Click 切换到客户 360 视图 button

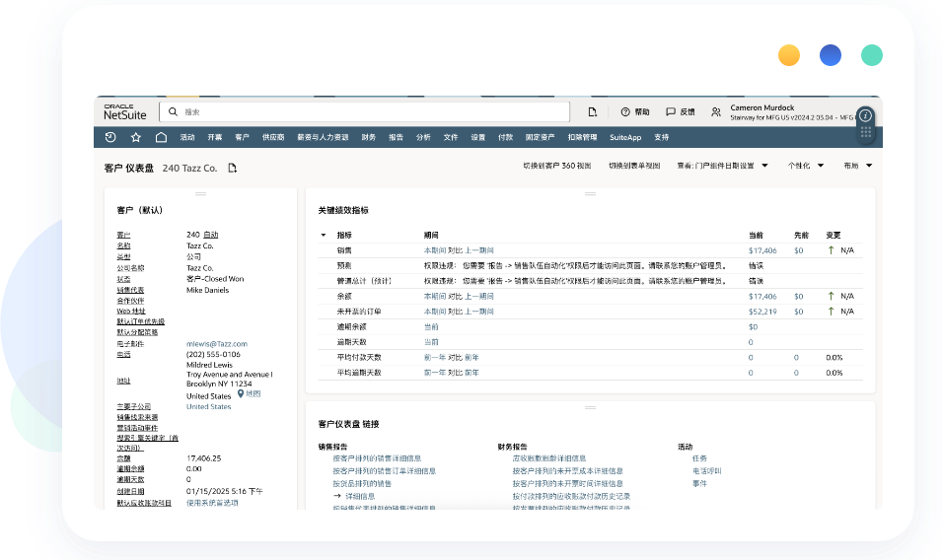coord(556,166)
